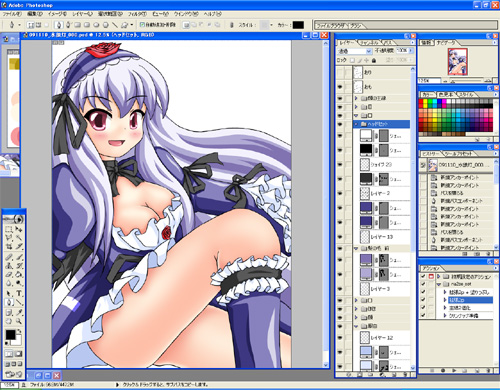Select the Blur tool
500x390 pixels.
pyautogui.click(x=9, y=283)
